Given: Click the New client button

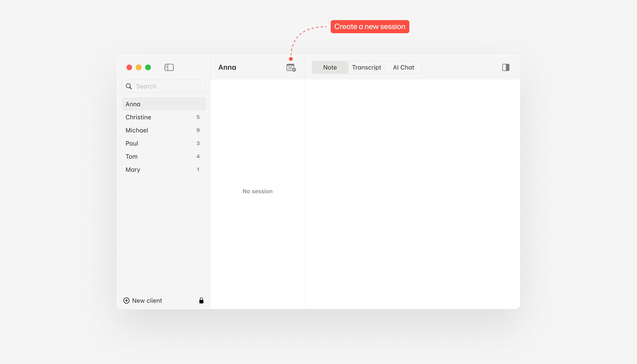Looking at the screenshot, I should coord(147,301).
